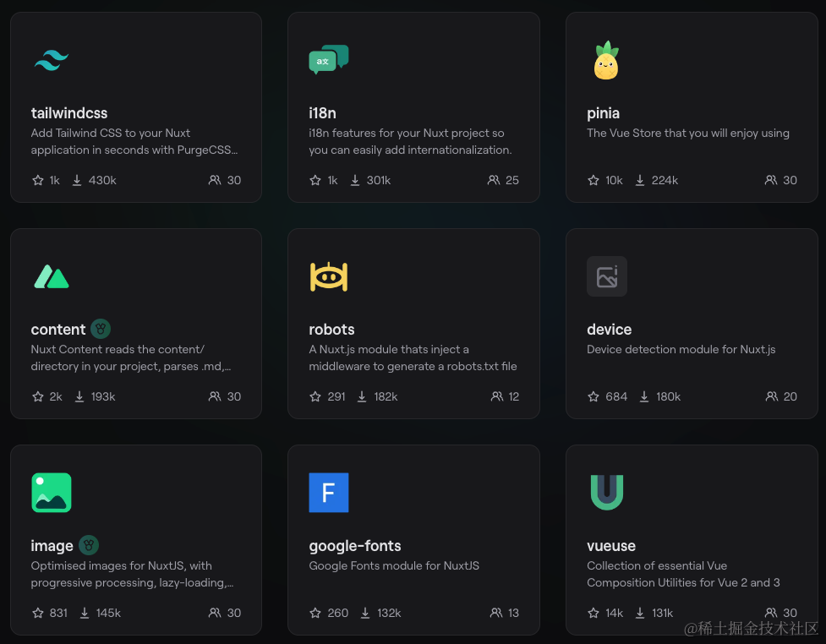Click the vueuse card description

click(x=682, y=574)
